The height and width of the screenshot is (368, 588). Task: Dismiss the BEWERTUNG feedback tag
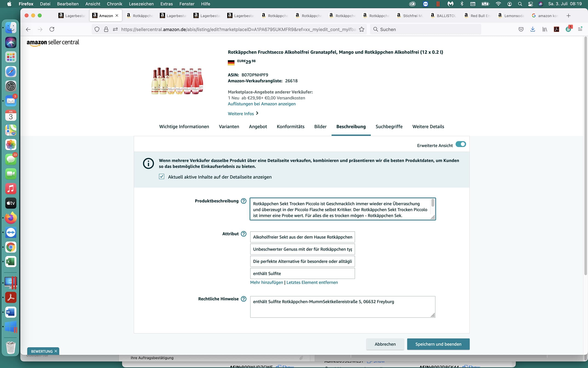pyautogui.click(x=56, y=351)
